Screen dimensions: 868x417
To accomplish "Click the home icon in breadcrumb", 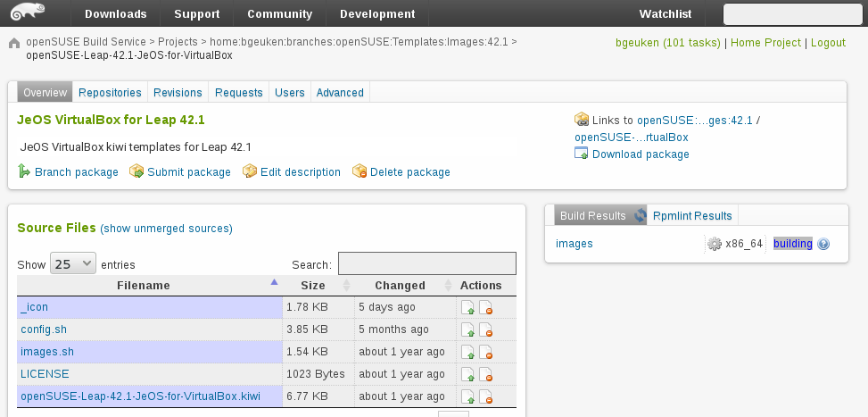I will tap(13, 43).
